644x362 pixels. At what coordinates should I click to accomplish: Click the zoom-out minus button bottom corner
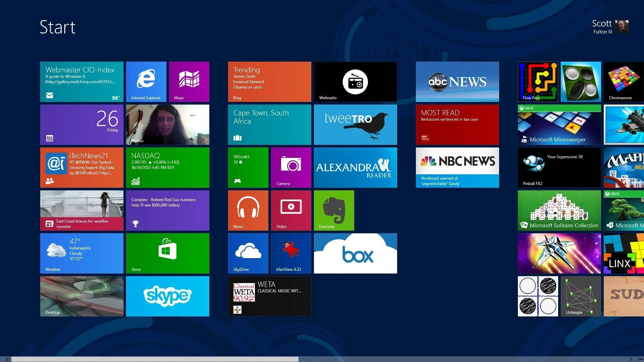click(640, 359)
